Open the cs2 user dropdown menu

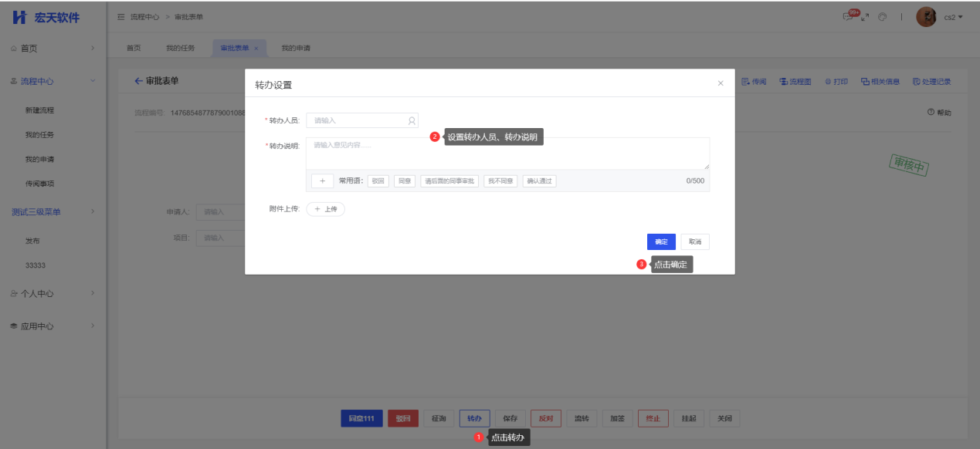pyautogui.click(x=954, y=17)
